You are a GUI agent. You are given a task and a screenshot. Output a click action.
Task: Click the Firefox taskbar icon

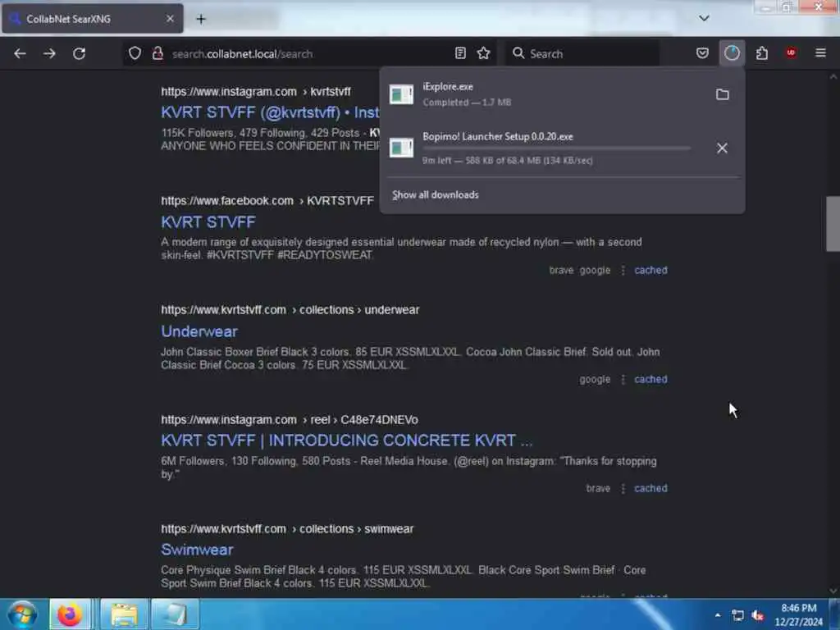pos(71,614)
